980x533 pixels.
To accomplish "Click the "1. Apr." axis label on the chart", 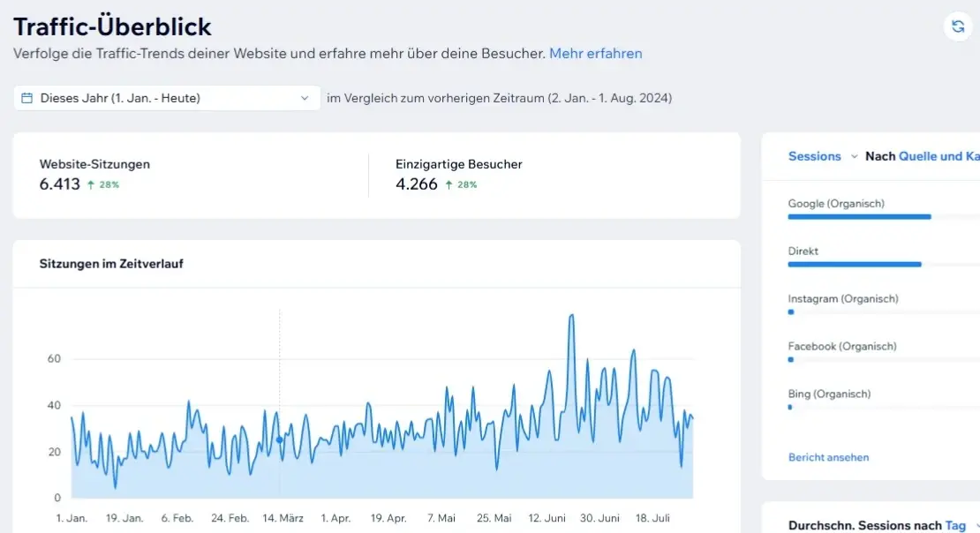I will pyautogui.click(x=335, y=518).
